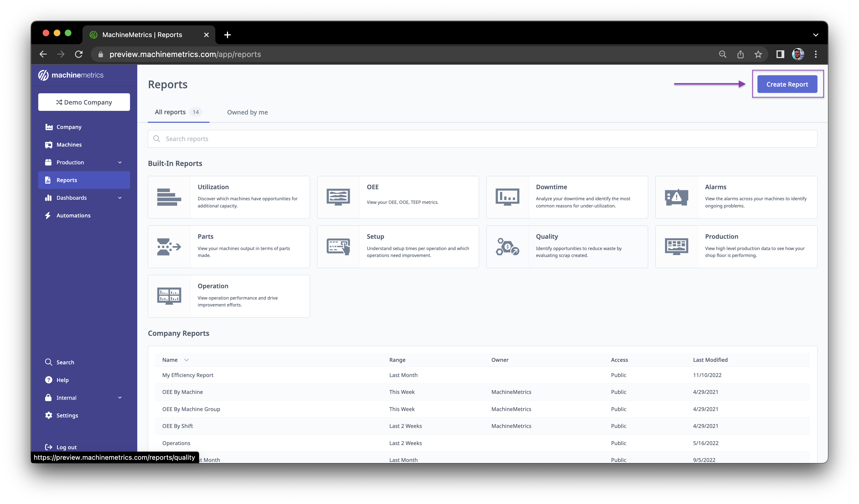This screenshot has height=504, width=859.
Task: Click the Search icon in the sidebar
Action: 48,362
